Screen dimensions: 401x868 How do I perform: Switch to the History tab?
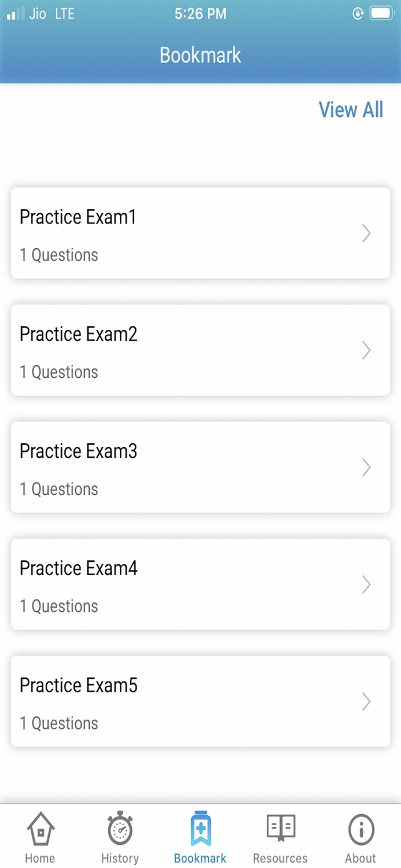click(120, 836)
